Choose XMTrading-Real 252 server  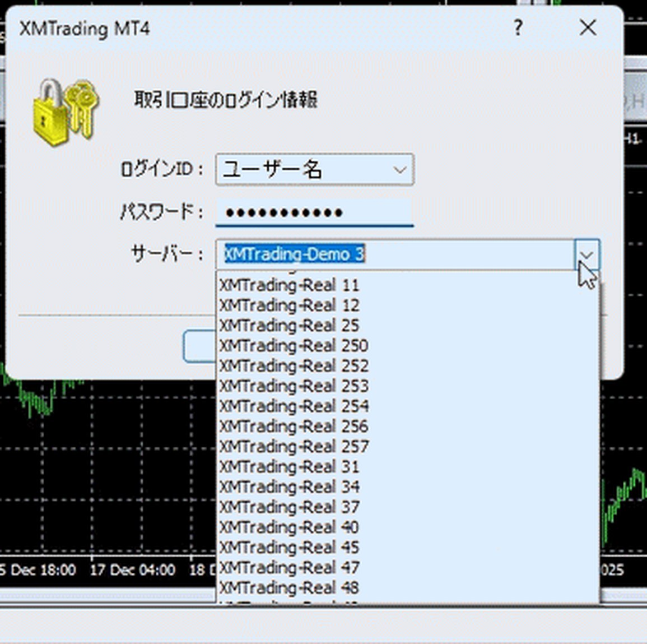pos(408,366)
